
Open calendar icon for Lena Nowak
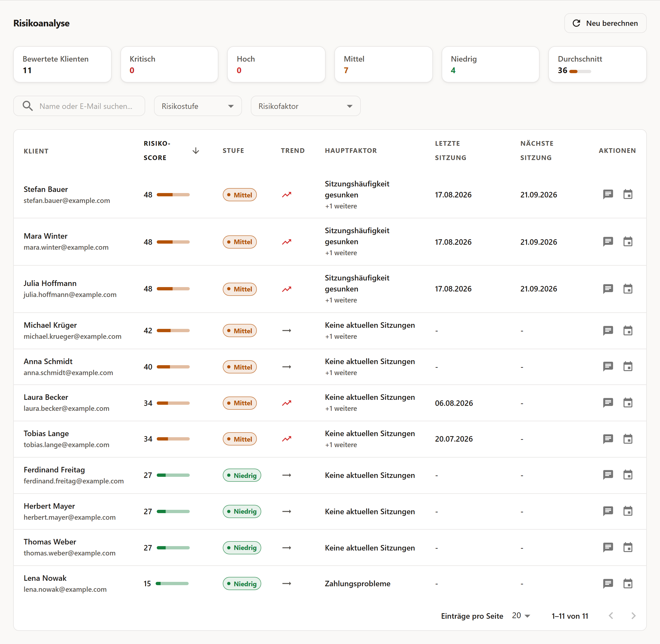point(628,584)
